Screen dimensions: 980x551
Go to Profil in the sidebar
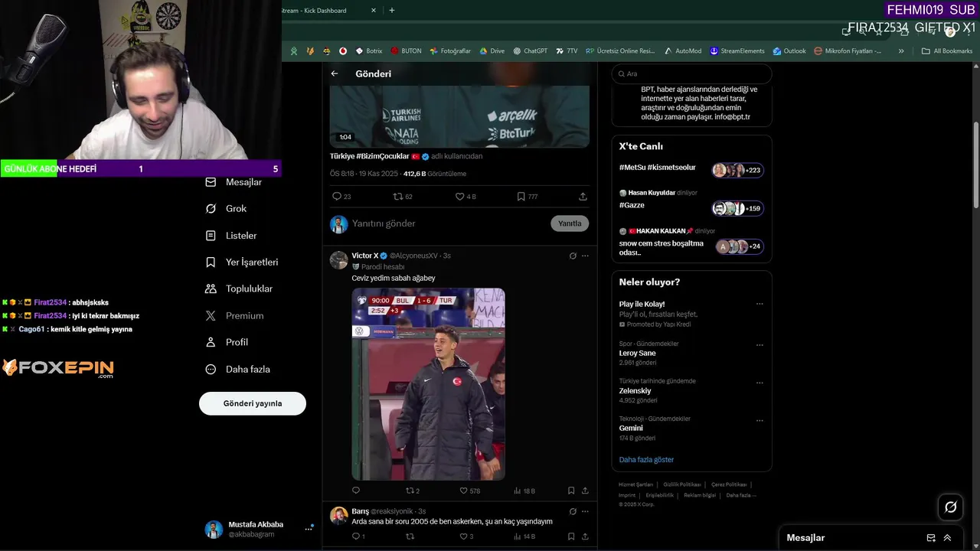click(x=227, y=342)
